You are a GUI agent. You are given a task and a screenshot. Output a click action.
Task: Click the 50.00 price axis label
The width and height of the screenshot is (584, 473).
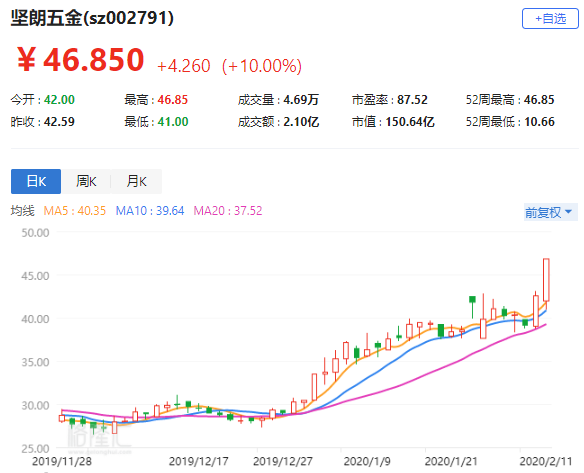click(35, 233)
